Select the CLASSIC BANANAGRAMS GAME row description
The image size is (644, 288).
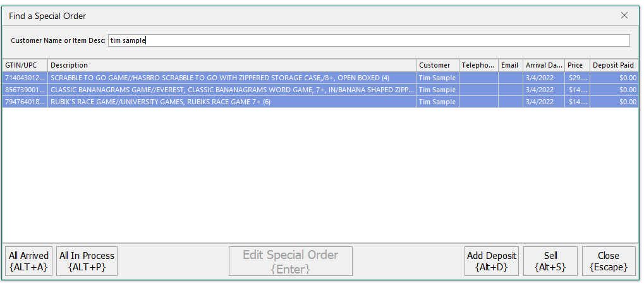coord(232,90)
